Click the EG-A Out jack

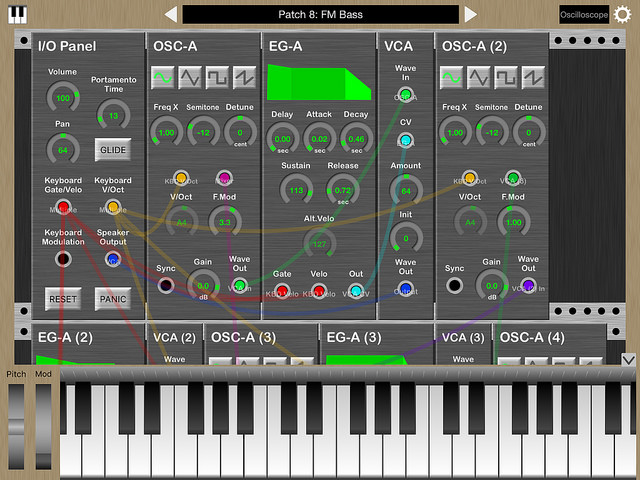357,291
